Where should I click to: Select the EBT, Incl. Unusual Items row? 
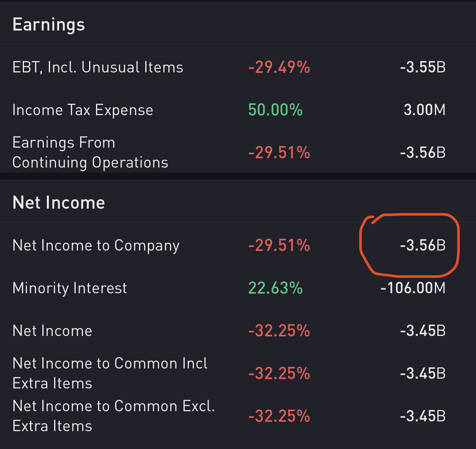238,67
